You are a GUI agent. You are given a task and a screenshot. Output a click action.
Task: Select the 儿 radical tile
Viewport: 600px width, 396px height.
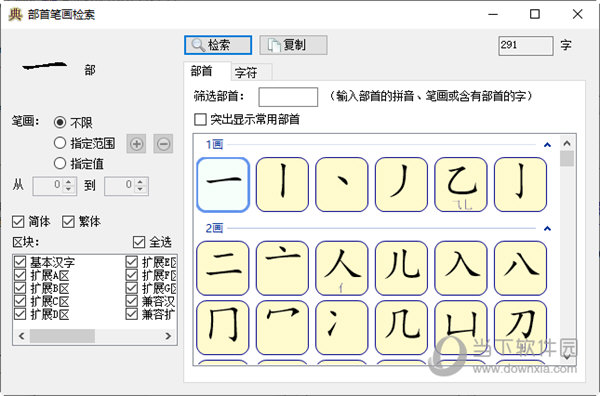click(401, 268)
